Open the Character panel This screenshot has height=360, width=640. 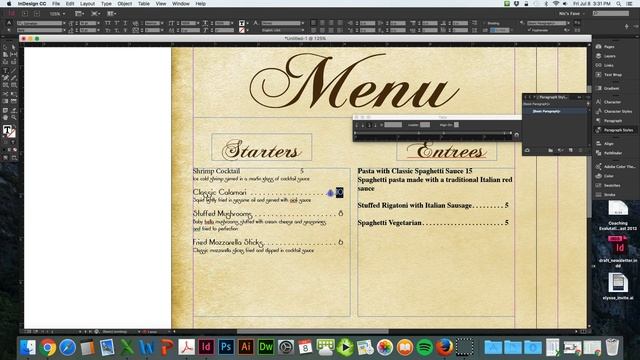pyautogui.click(x=608, y=102)
